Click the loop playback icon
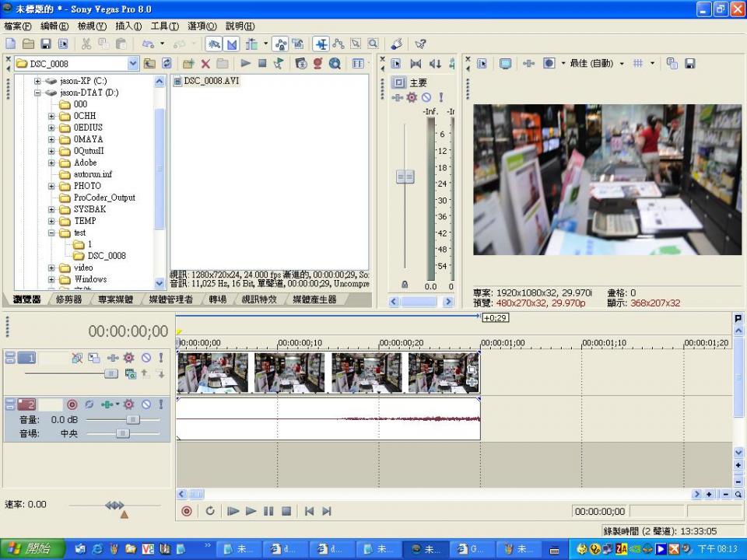 click(210, 511)
